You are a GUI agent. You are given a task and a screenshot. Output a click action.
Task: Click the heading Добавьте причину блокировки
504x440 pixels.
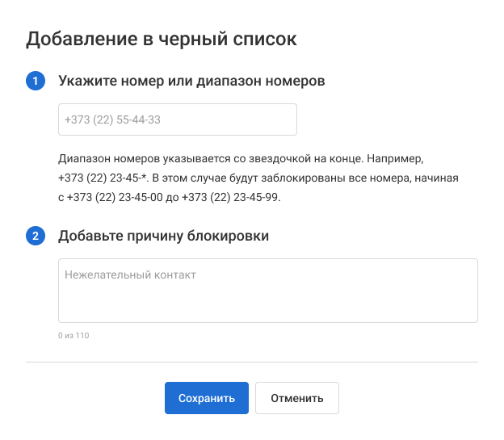pos(163,236)
